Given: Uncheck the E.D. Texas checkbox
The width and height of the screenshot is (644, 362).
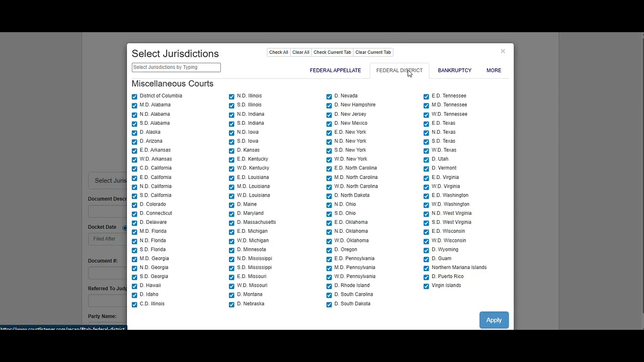Looking at the screenshot, I should point(426,124).
